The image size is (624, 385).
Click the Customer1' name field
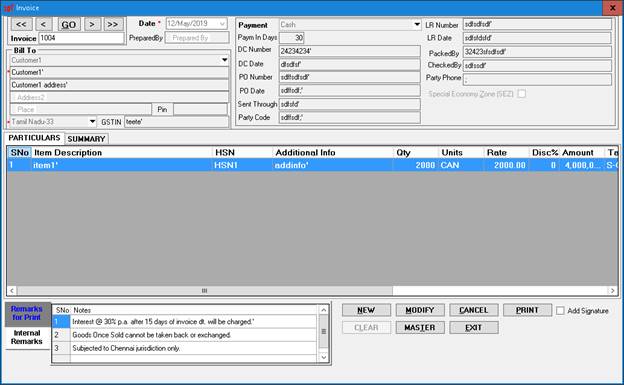point(119,72)
